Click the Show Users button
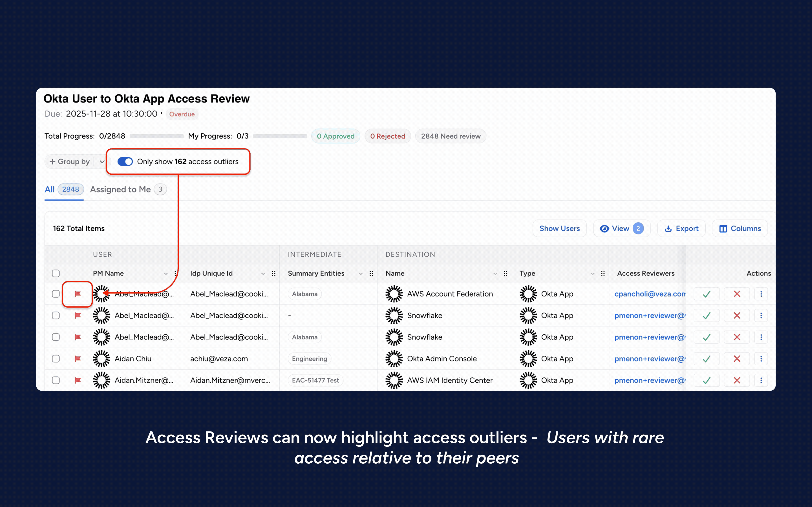The height and width of the screenshot is (507, 812). (x=559, y=228)
